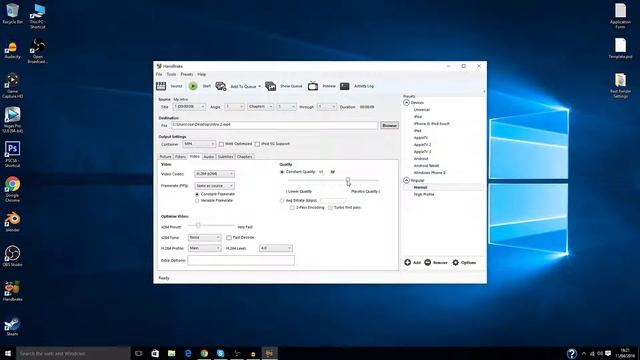Click the Add To Queue icon
The width and height of the screenshot is (640, 360).
click(221, 86)
